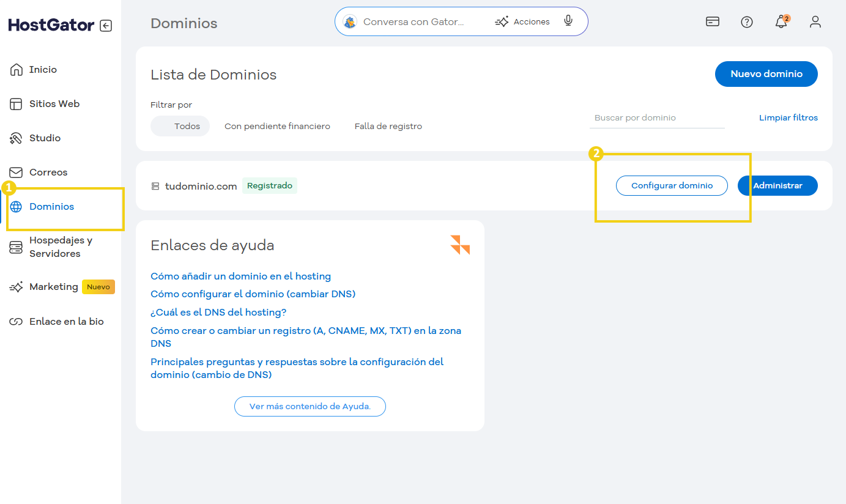Open the help question mark icon
The height and width of the screenshot is (504, 846).
click(746, 22)
